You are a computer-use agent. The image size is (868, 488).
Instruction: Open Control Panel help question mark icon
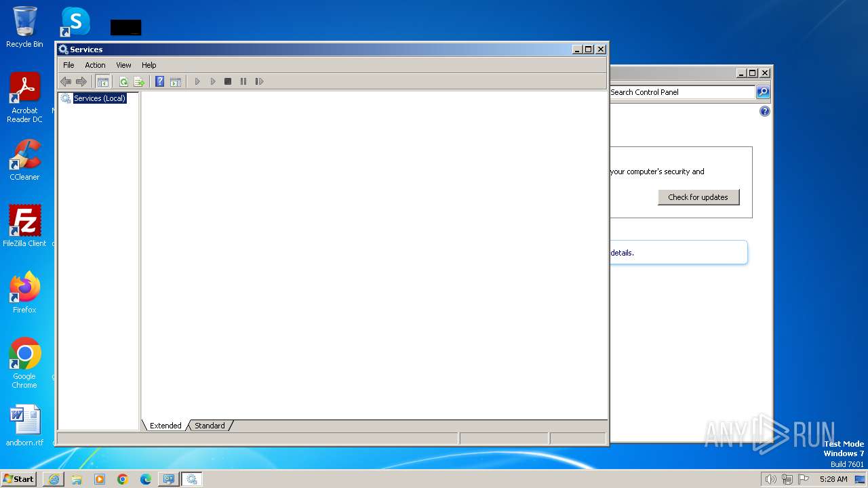point(765,111)
